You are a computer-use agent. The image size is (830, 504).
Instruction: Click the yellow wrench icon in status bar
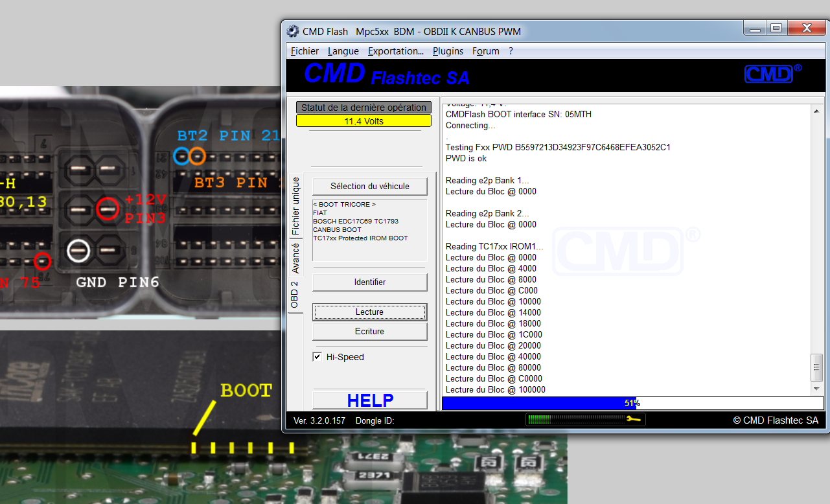coord(634,420)
